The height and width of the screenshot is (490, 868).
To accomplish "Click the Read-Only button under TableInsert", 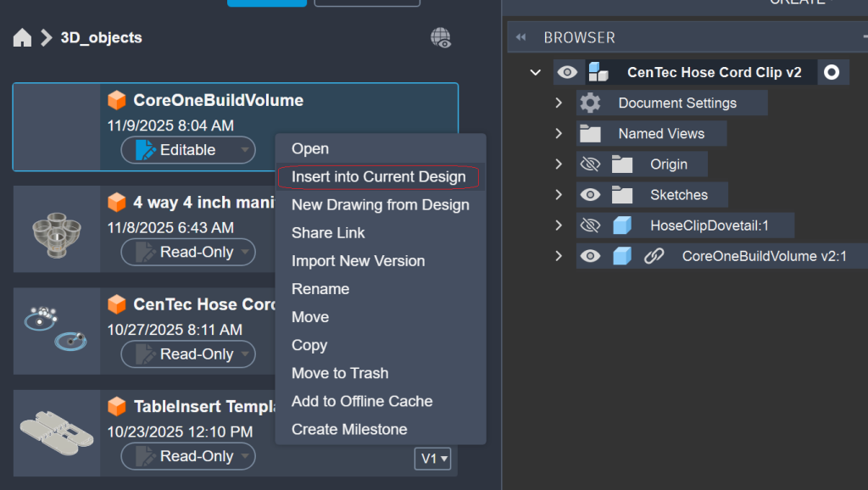I will [187, 456].
